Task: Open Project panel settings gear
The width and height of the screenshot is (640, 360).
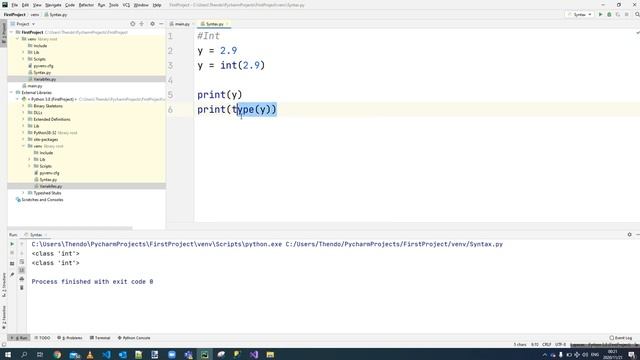Action: (x=152, y=24)
